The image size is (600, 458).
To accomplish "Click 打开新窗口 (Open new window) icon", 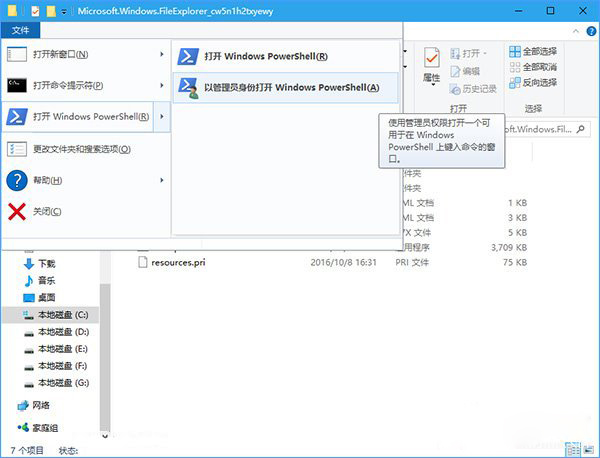I will (x=17, y=54).
